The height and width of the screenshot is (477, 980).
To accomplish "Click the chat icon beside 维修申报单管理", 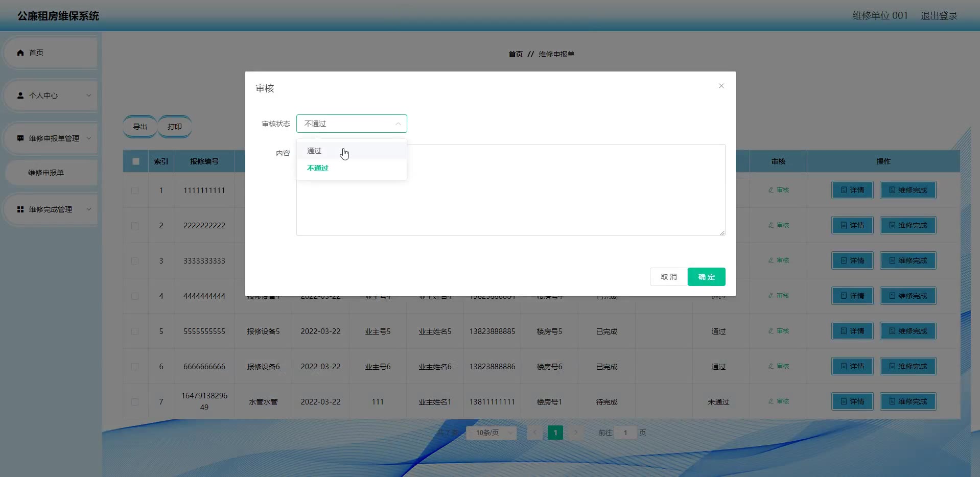I will (x=20, y=138).
